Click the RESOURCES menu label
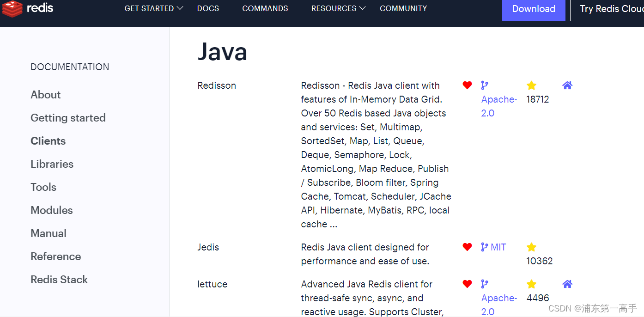This screenshot has height=317, width=644. (334, 8)
